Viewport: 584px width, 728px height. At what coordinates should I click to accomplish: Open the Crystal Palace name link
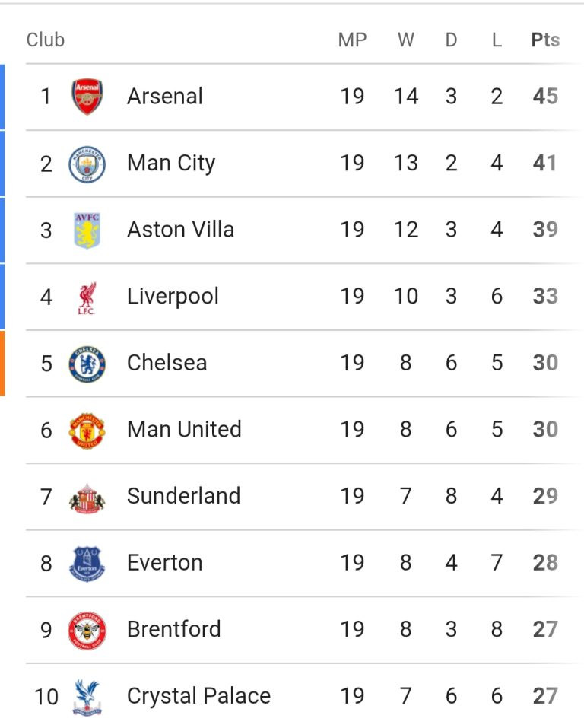click(x=198, y=696)
